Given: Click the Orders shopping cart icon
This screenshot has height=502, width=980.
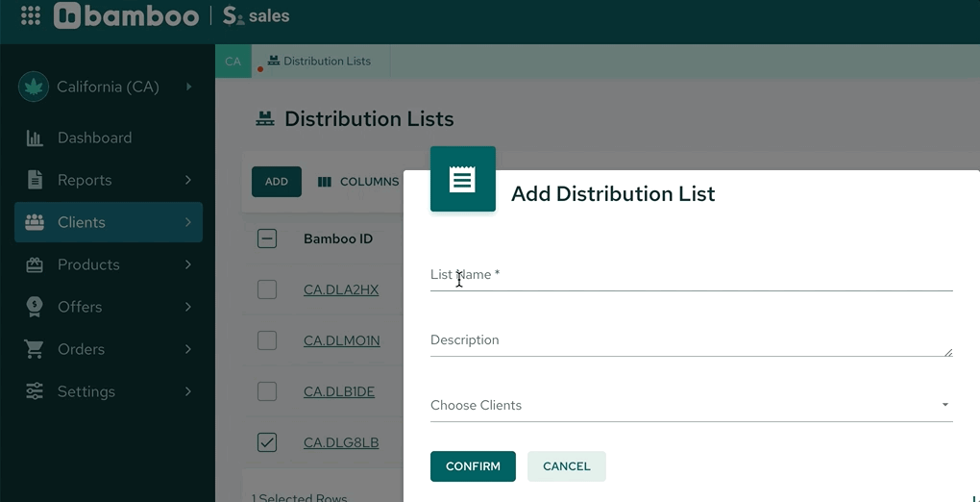Looking at the screenshot, I should [x=34, y=349].
